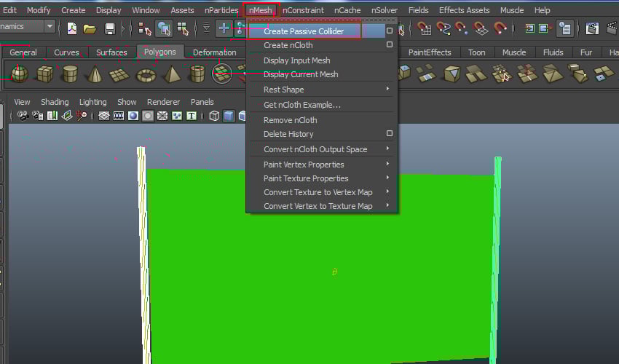The width and height of the screenshot is (619, 364).
Task: Create a polygon cylinder from shelf
Action: click(70, 74)
